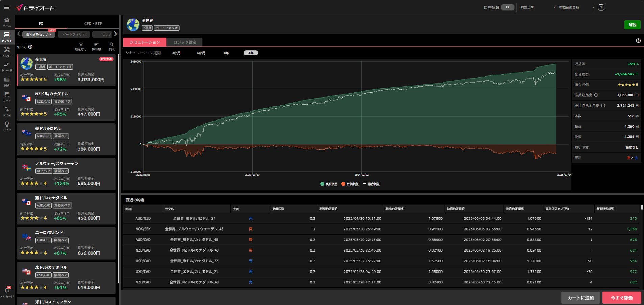Image resolution: width=644 pixels, height=305 pixels.
Task: Switch to CFD・ETF tab
Action: coord(93,23)
